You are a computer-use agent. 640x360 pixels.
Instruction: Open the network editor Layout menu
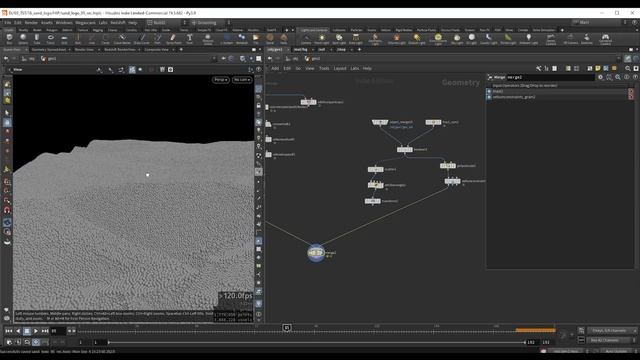pos(340,68)
